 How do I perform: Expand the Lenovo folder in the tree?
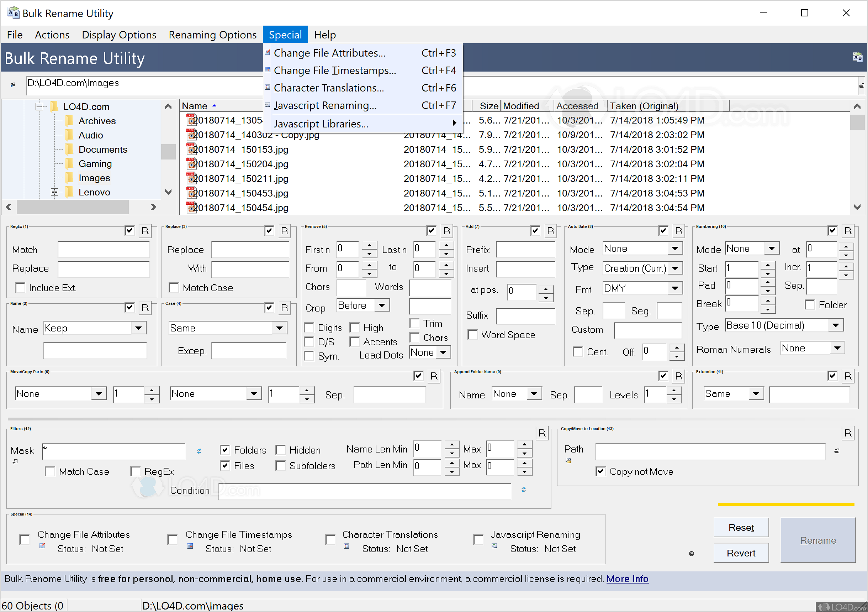[x=54, y=192]
